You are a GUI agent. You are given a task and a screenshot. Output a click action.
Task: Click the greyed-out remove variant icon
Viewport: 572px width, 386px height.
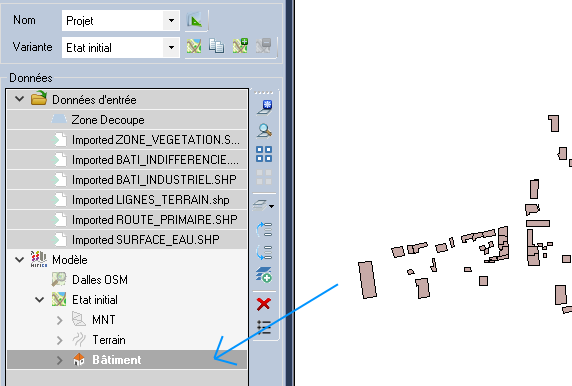[263, 46]
